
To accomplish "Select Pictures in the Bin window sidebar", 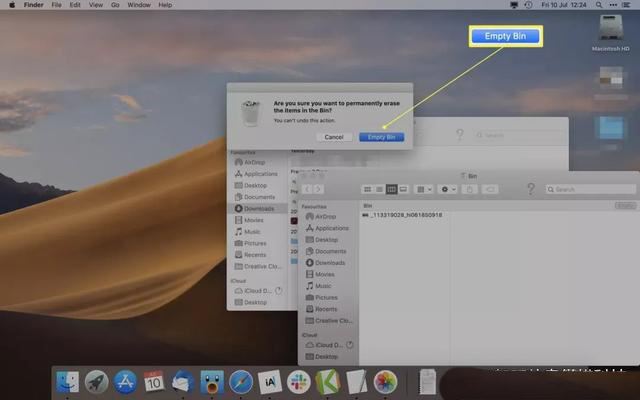I will (326, 297).
